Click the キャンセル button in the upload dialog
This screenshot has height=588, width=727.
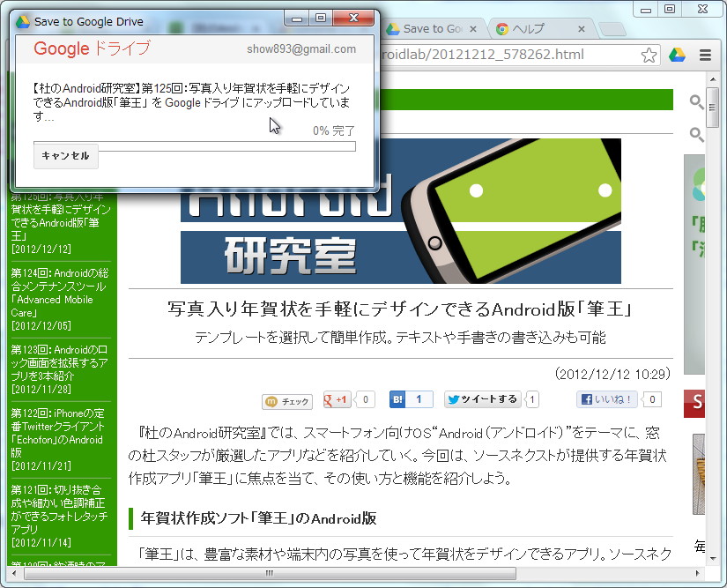pos(65,156)
